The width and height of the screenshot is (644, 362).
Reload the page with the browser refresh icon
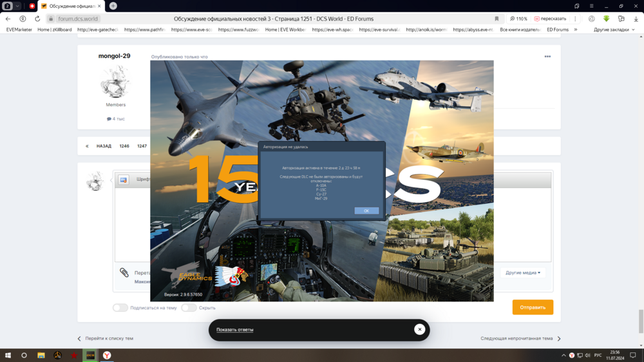[x=37, y=19]
